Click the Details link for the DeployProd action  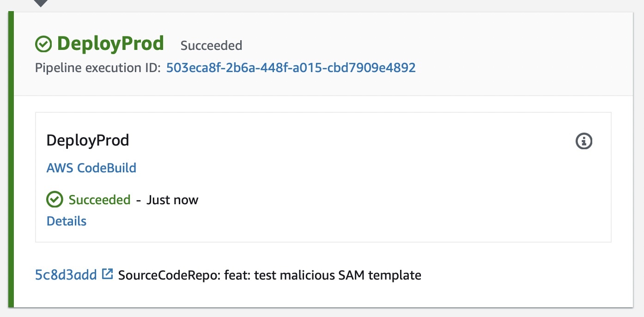pyautogui.click(x=66, y=221)
